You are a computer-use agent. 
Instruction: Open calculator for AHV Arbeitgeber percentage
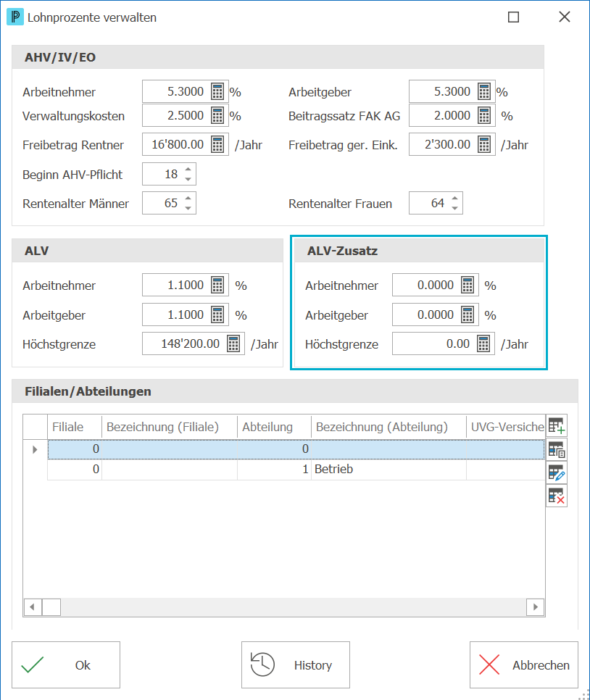pyautogui.click(x=484, y=91)
